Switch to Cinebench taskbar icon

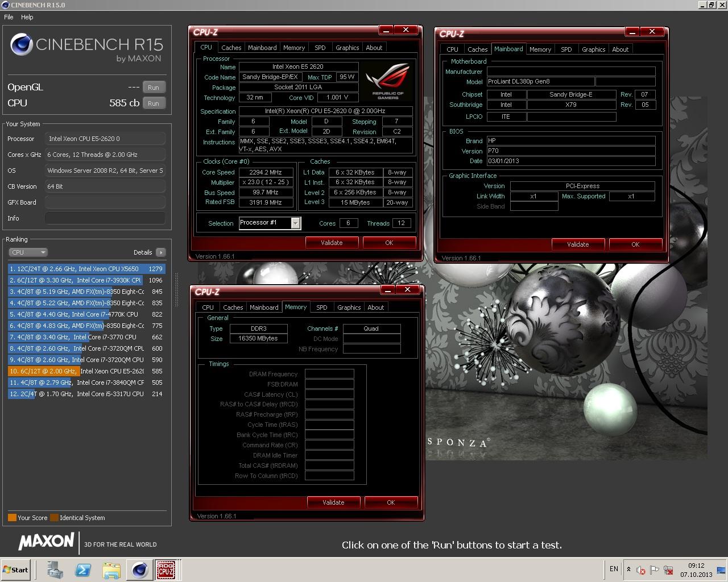pyautogui.click(x=139, y=569)
